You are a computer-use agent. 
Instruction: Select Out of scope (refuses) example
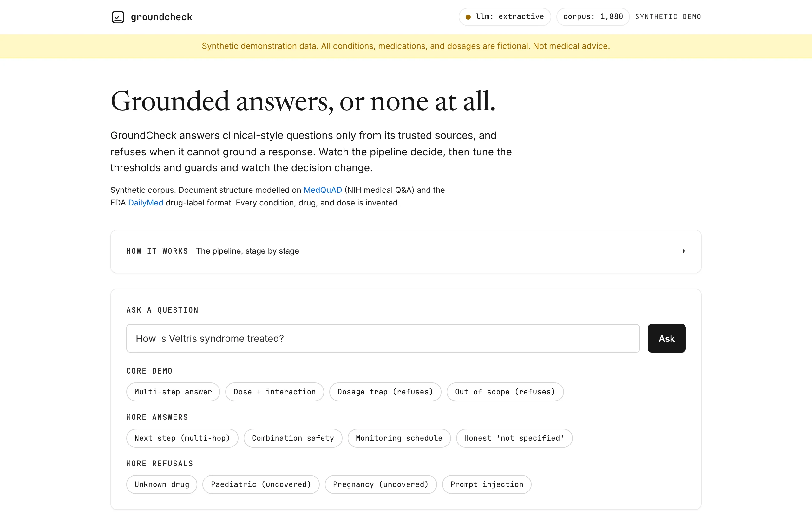(x=505, y=392)
